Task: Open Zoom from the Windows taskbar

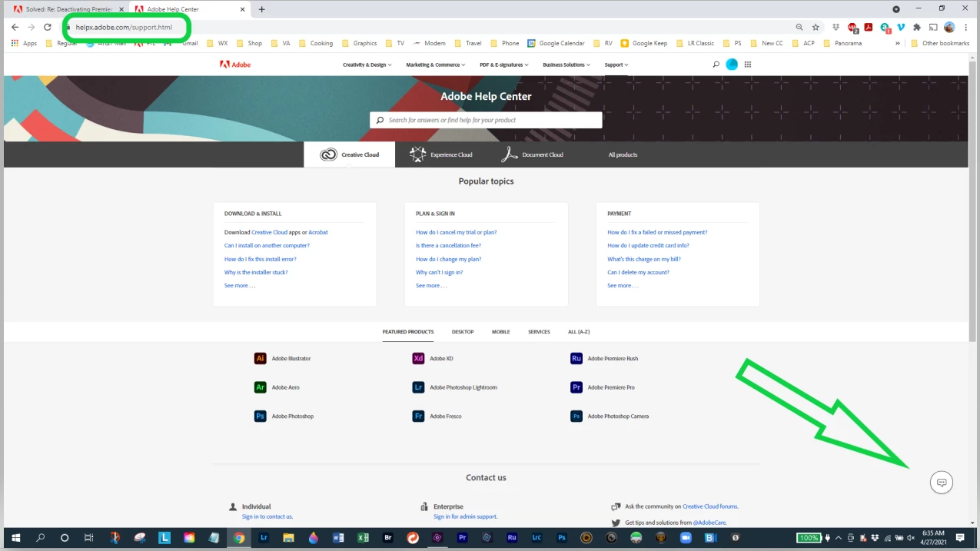Action: (686, 538)
